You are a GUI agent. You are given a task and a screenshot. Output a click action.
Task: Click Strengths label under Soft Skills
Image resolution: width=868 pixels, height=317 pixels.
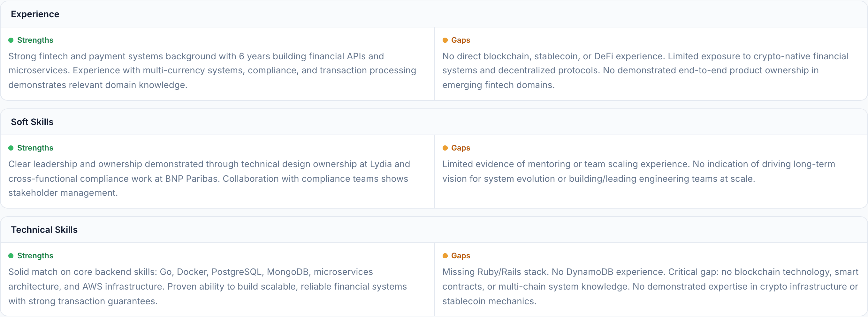coord(35,148)
